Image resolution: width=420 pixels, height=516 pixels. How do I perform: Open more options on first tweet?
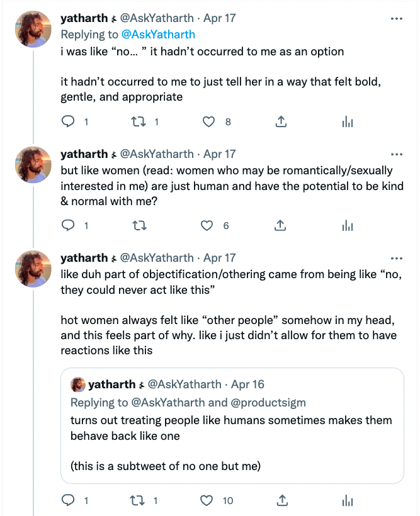pyautogui.click(x=396, y=19)
